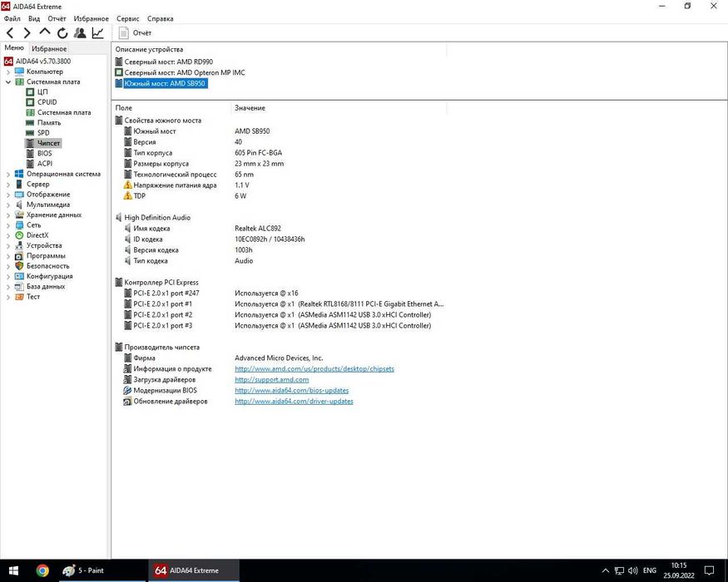Viewport: 728px width, 582px height.
Task: Select the BIOS item icon
Action: coord(30,153)
